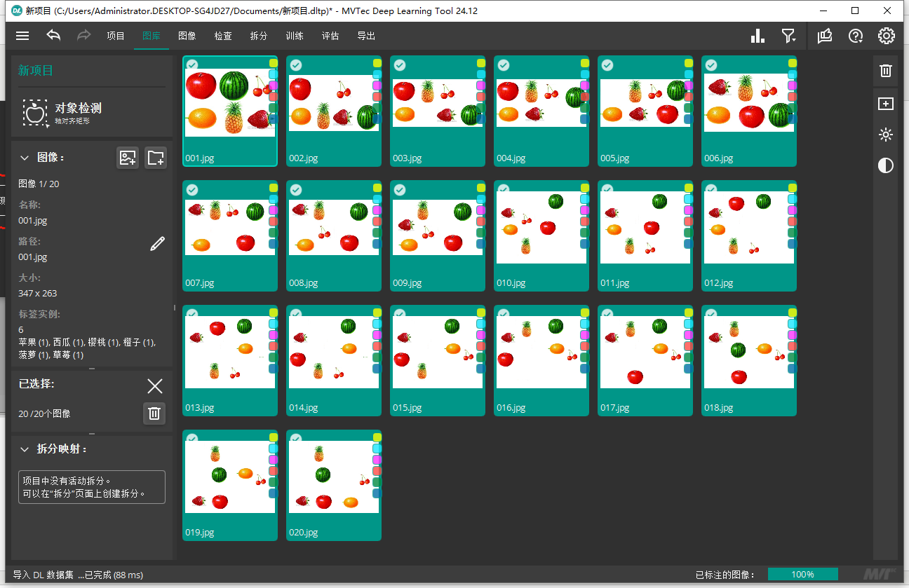
Task: Click the 对象检测 apple detection icon
Action: [34, 112]
